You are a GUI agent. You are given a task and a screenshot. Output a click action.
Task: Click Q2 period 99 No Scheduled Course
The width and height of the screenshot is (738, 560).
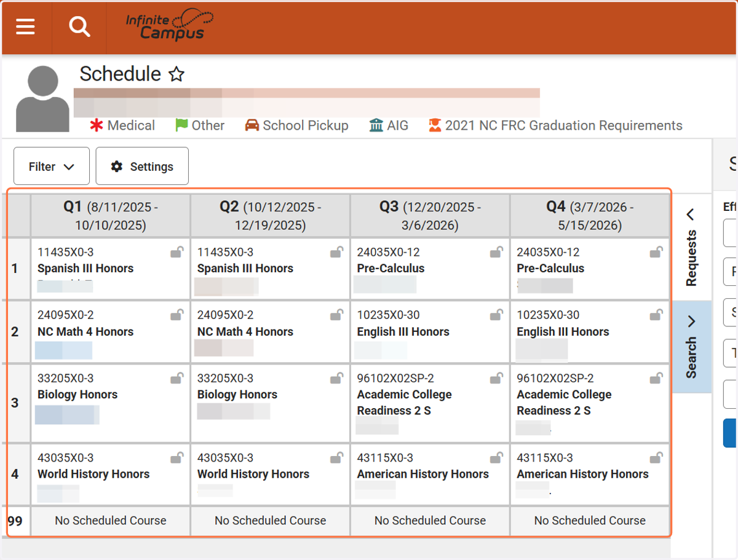tap(271, 521)
